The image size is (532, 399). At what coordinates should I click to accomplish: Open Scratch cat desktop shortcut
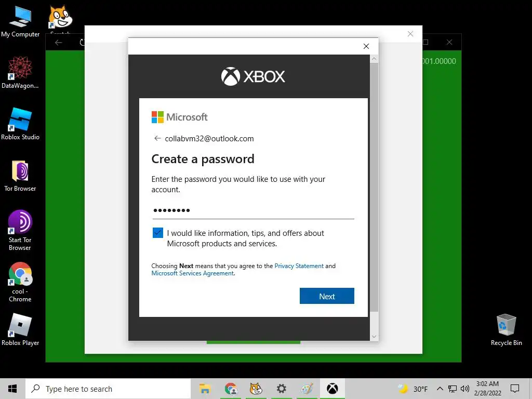pyautogui.click(x=60, y=18)
